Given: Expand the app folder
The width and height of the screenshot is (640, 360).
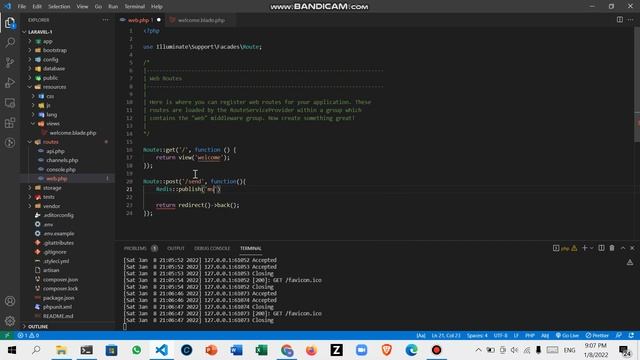Looking at the screenshot, I should click(48, 41).
